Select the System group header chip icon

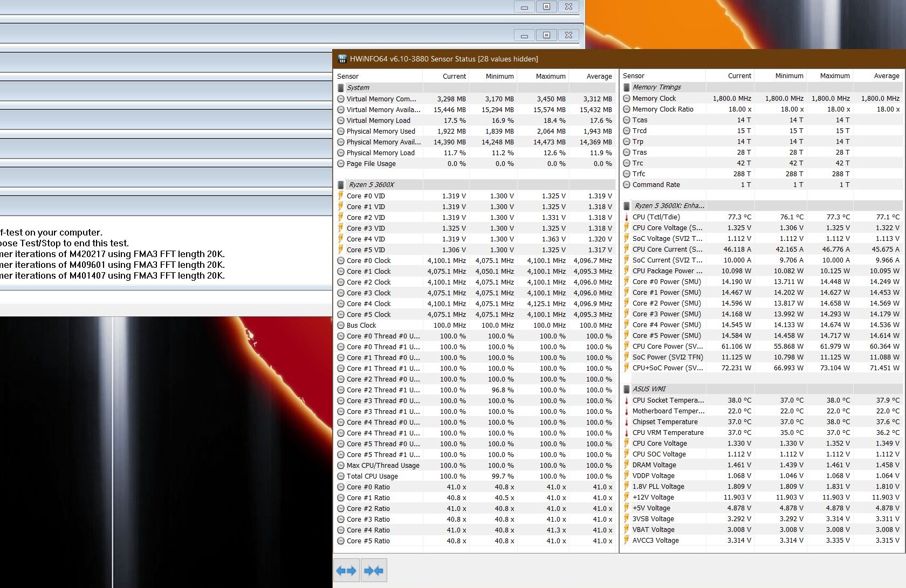coord(340,88)
